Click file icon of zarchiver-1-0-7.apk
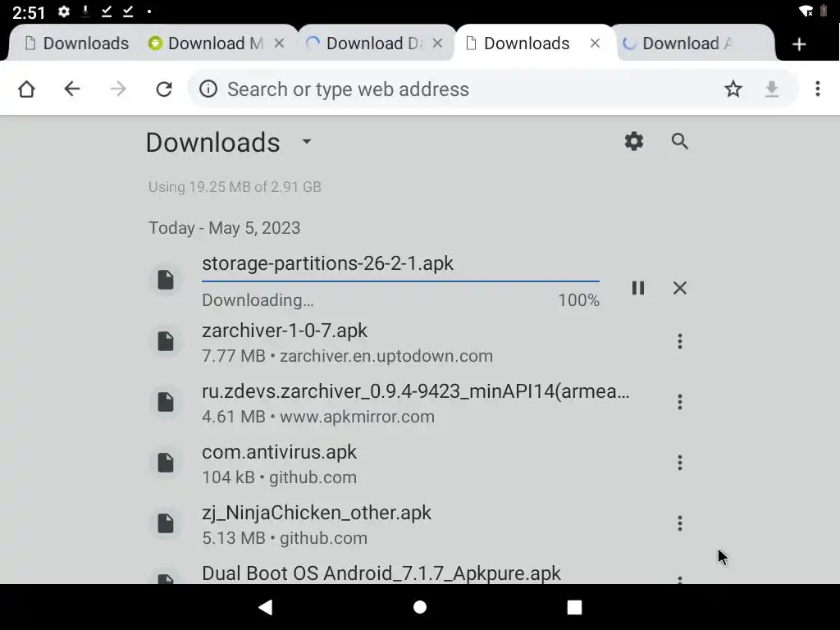The width and height of the screenshot is (840, 630). click(x=166, y=341)
